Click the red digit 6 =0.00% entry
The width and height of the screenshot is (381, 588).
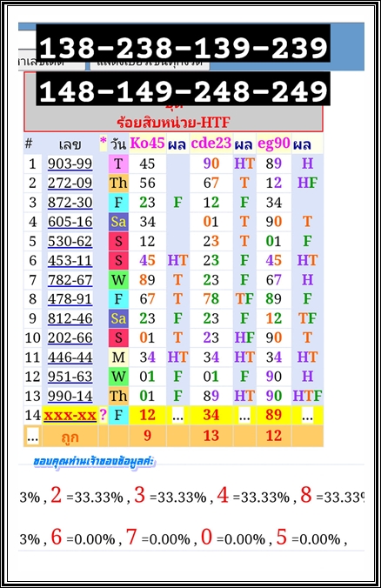(x=83, y=538)
